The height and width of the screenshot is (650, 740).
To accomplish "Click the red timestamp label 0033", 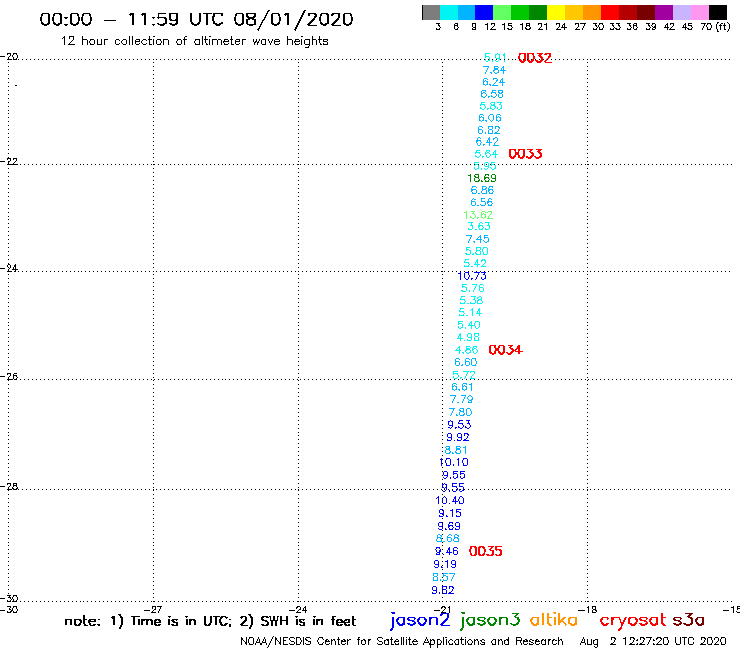I will tap(525, 154).
